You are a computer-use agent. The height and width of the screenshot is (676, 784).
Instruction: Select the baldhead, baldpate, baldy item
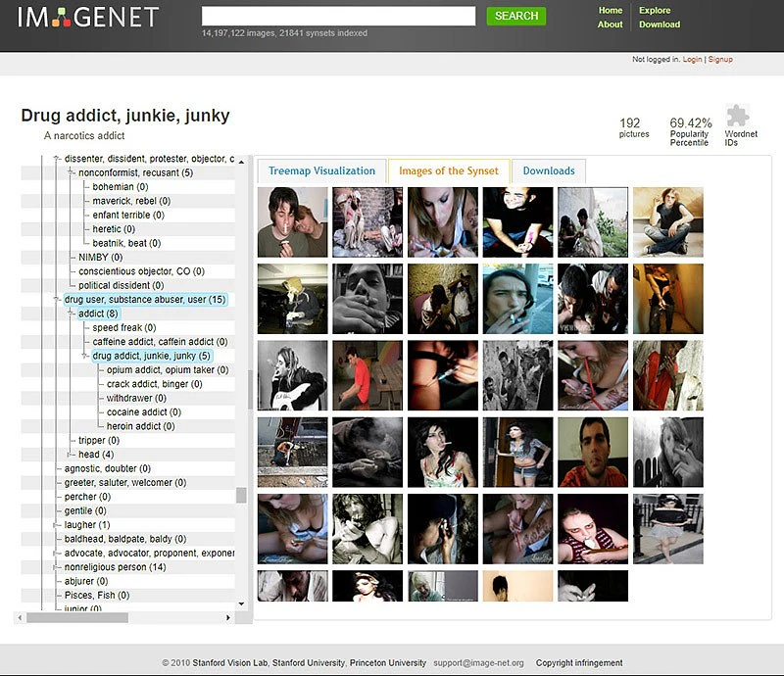[125, 539]
